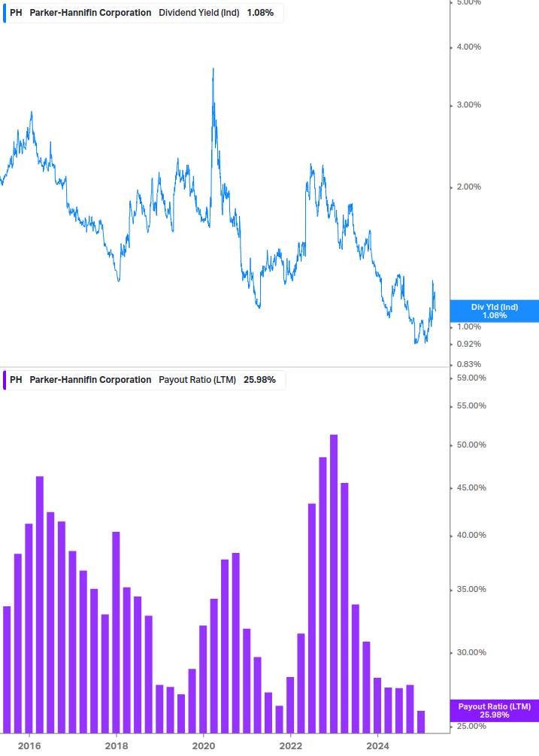The width and height of the screenshot is (539, 756).
Task: Click the 3.00% tick on the dividend yield axis
Action: tap(468, 105)
